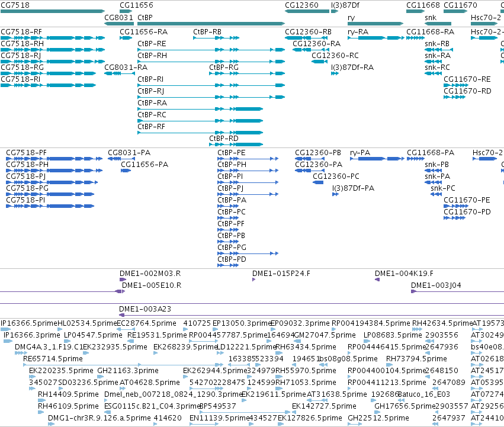Click EST DMG1-chr3R.9.126.a.5prime
Viewport: 504px width, 427px height.
52,424
